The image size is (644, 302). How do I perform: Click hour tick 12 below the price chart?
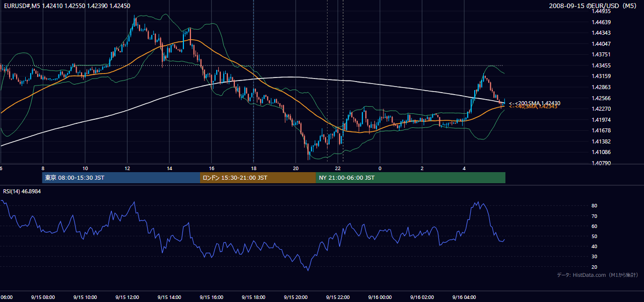(127, 169)
